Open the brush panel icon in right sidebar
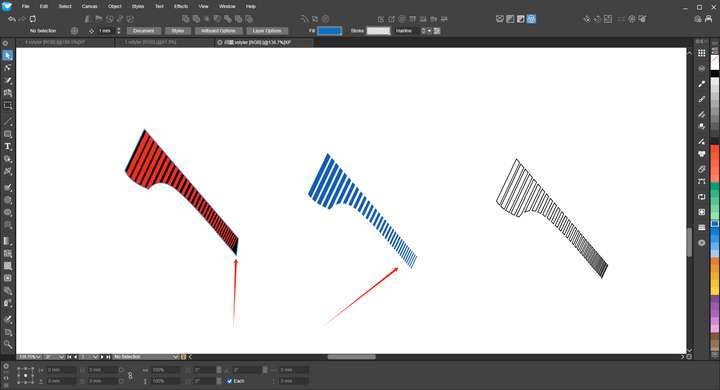720x390 pixels. coord(702,99)
